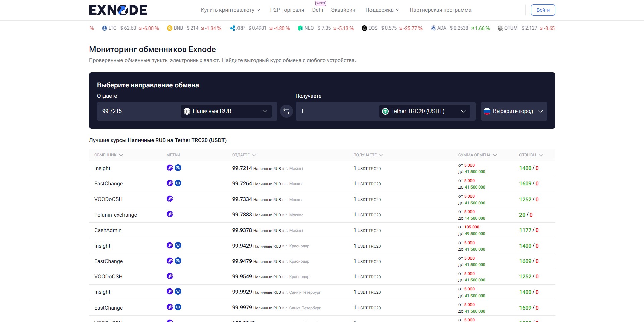Click EOS change -25.77 % in ticker

coord(411,28)
